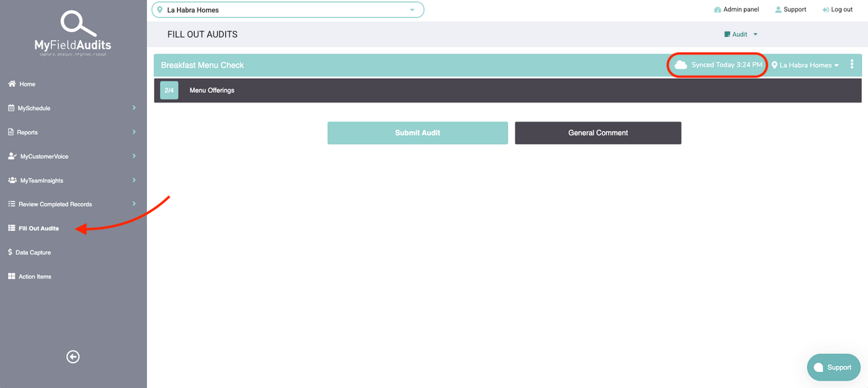868x388 pixels.
Task: Click the Breakfast Menu Check title
Action: tap(202, 65)
